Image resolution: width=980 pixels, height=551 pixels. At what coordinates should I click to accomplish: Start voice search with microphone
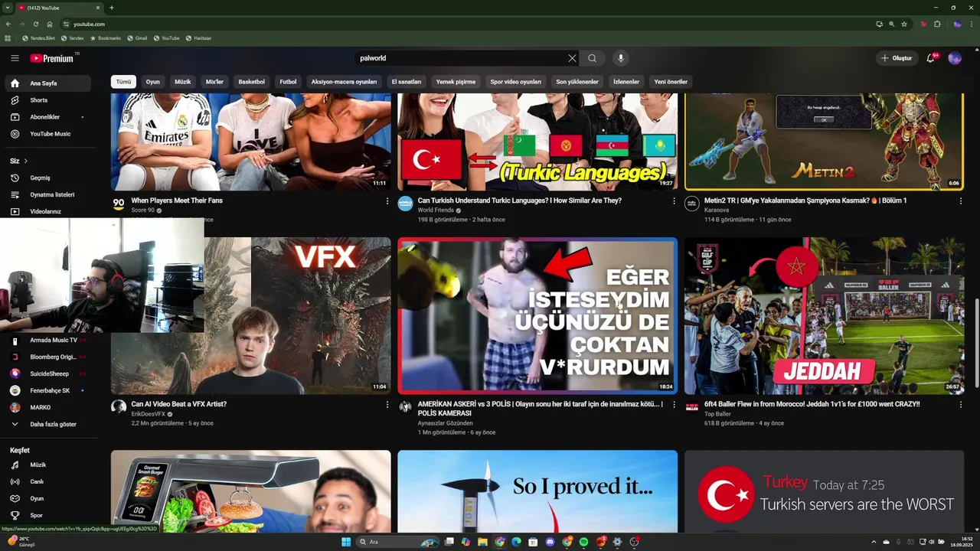pos(621,58)
